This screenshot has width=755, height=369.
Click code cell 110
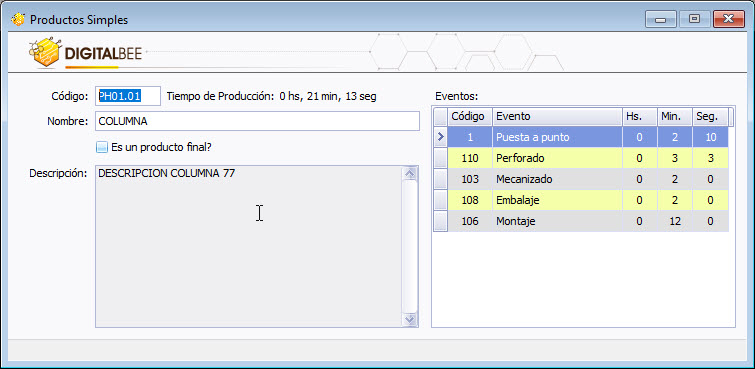[x=470, y=158]
